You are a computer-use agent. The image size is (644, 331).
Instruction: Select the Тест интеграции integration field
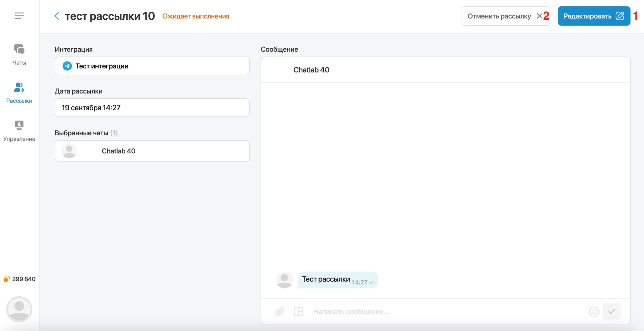click(x=152, y=66)
